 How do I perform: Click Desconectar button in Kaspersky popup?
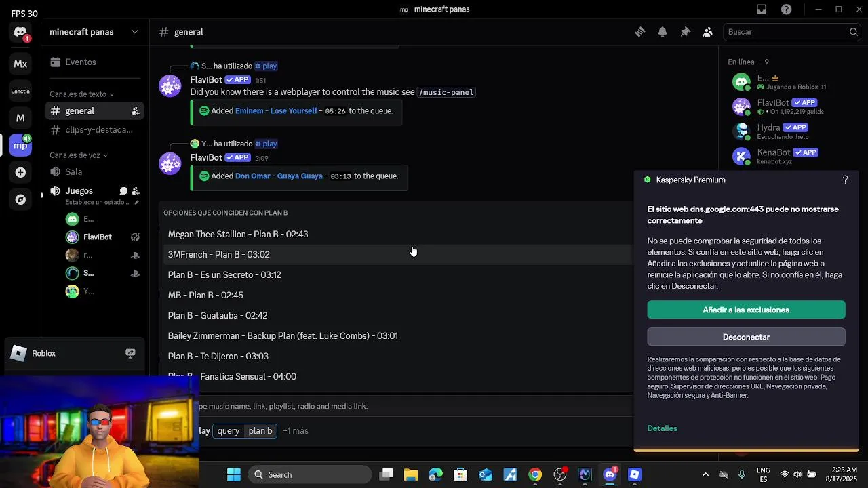tap(746, 337)
